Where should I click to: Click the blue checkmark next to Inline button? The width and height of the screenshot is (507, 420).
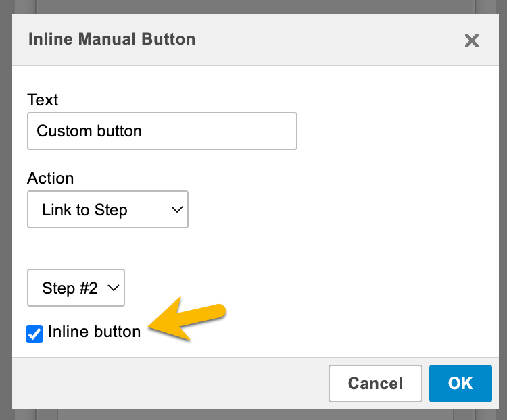(x=34, y=334)
